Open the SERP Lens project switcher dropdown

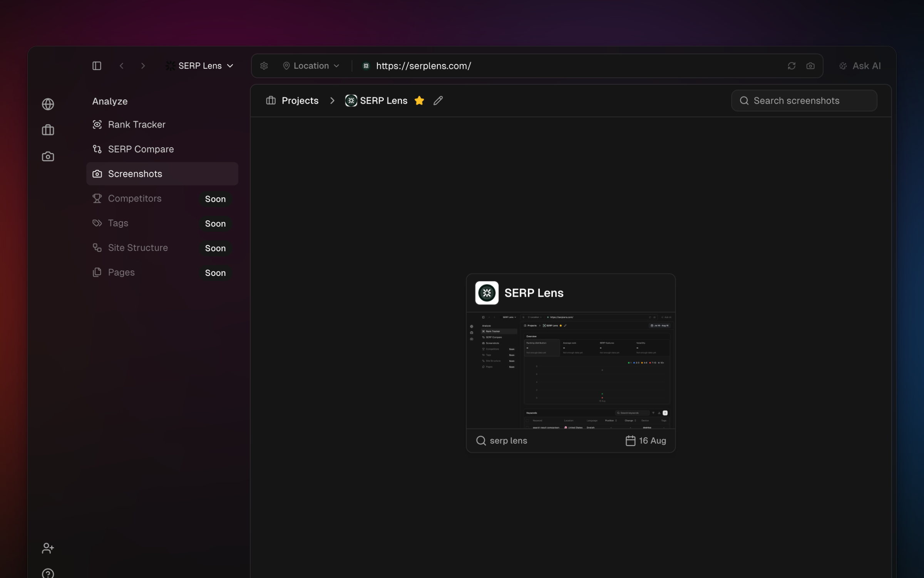(200, 66)
